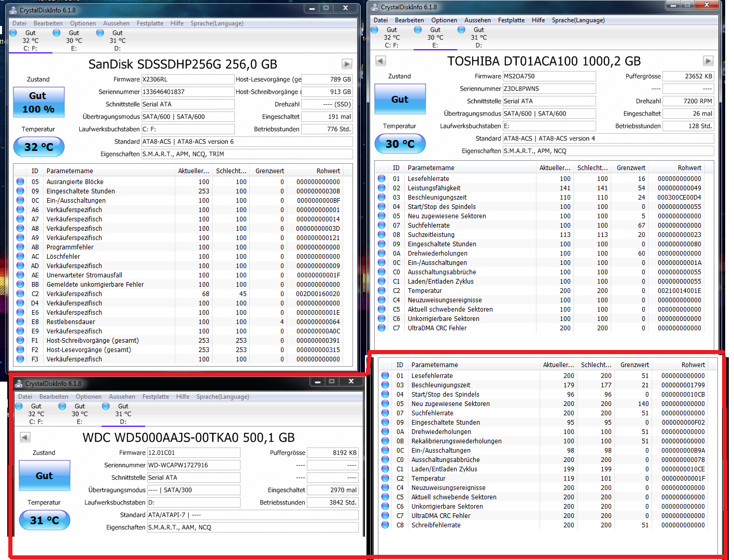
Task: Click Rohwert column header in TOSHIBA window
Action: (676, 167)
